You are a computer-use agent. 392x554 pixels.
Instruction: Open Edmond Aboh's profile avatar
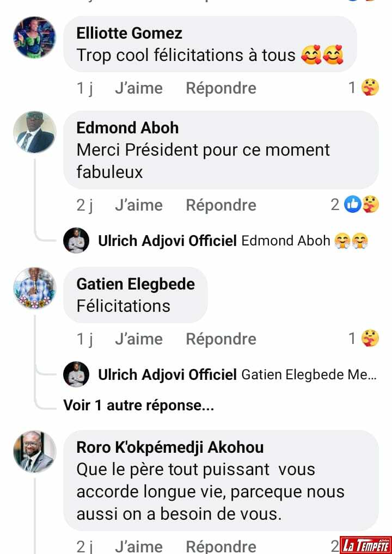coord(34,132)
